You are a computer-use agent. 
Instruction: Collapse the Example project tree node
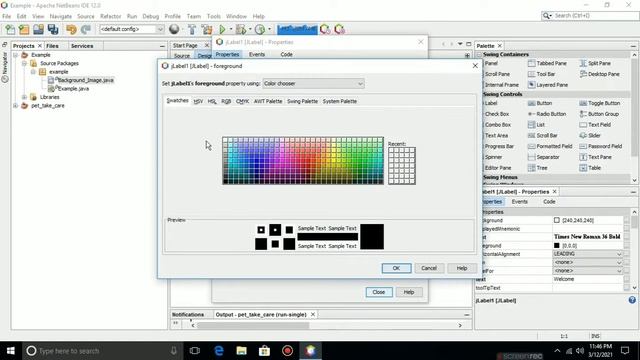click(16, 55)
